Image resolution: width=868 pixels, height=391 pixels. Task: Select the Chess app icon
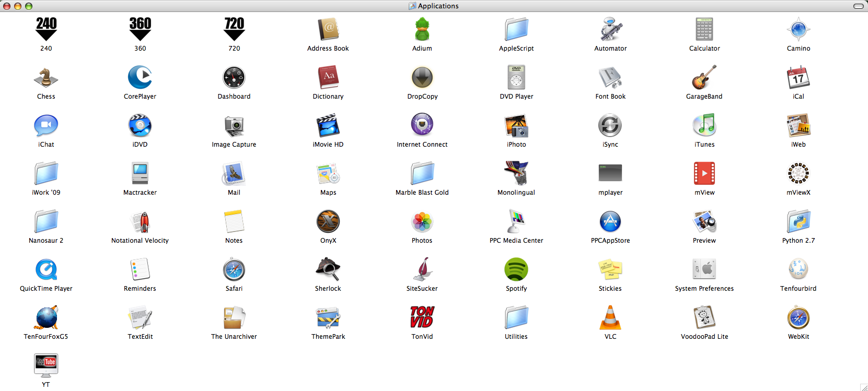(46, 77)
